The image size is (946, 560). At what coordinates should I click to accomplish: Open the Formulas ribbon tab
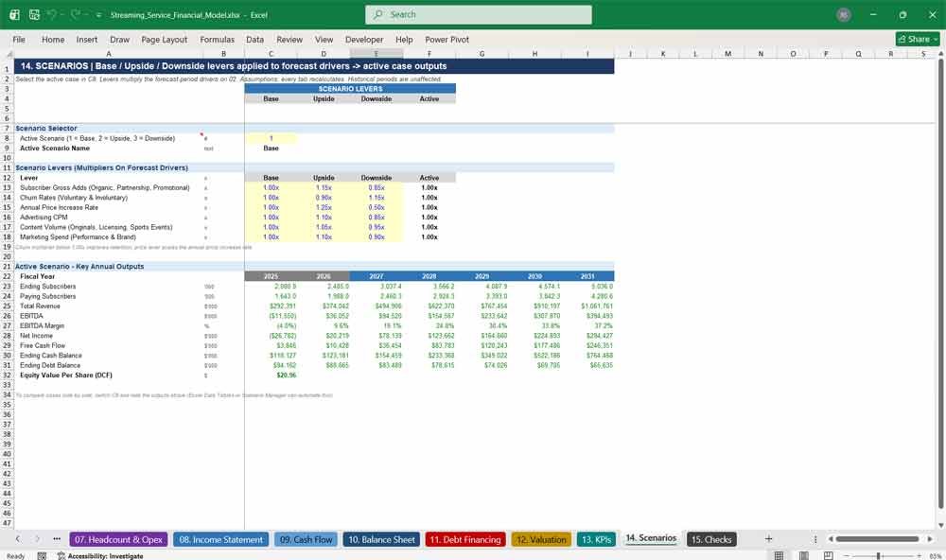[x=218, y=39]
